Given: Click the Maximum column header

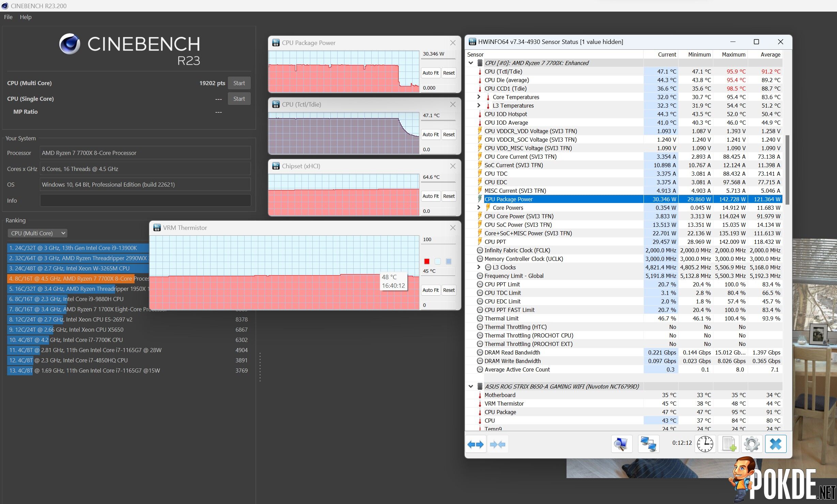Looking at the screenshot, I should click(730, 54).
